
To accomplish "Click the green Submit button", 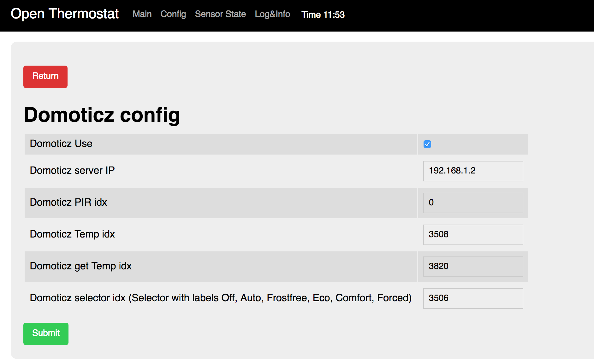I will coord(46,334).
